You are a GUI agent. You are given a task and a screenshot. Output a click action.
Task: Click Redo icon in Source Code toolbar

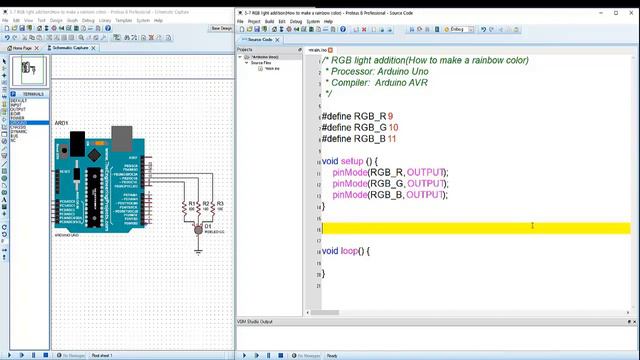491,29
